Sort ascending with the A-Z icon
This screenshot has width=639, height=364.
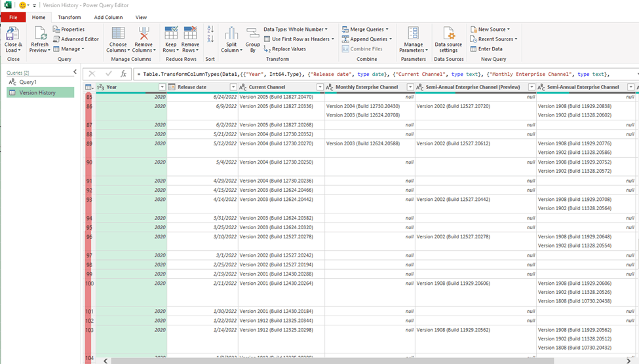point(210,29)
